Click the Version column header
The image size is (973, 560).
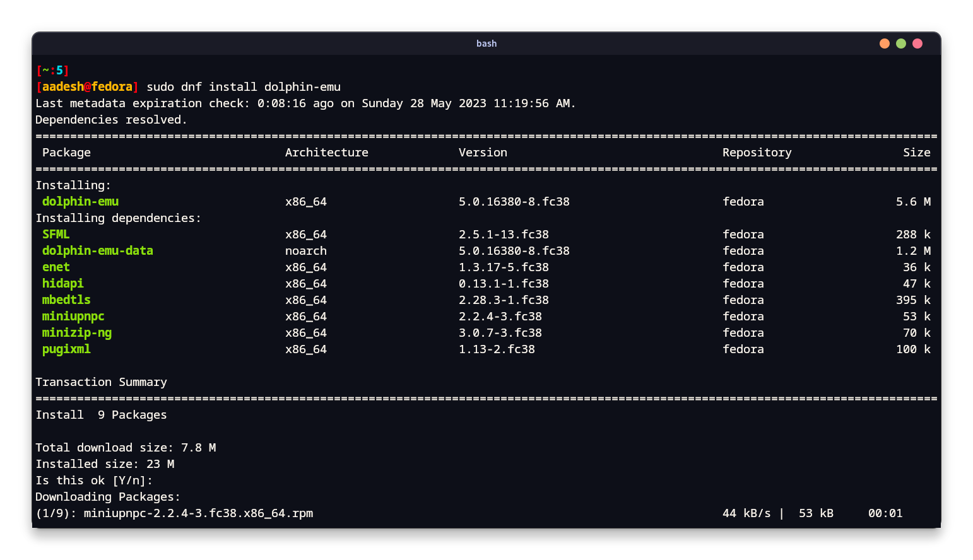click(x=483, y=152)
